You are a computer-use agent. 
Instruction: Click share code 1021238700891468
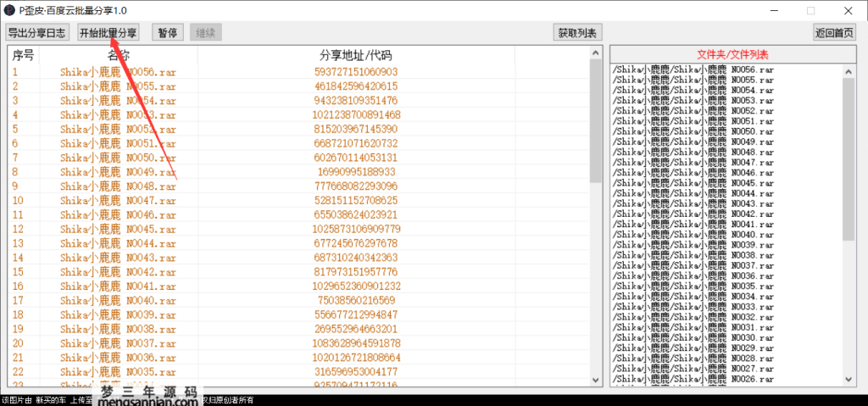356,114
